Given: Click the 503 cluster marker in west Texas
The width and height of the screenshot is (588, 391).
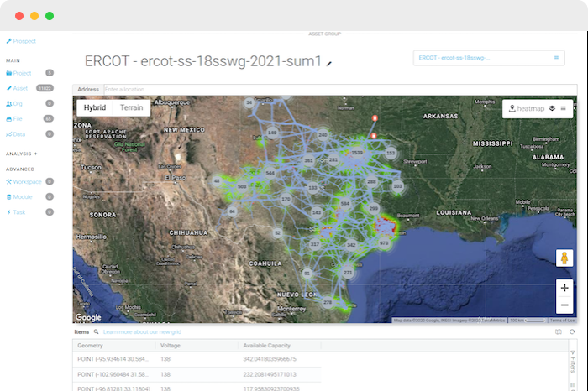Looking at the screenshot, I should click(x=242, y=186).
